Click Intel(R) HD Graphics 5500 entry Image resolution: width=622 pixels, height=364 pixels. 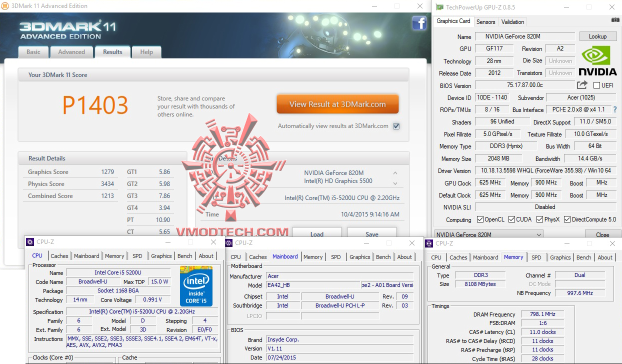pyautogui.click(x=338, y=181)
